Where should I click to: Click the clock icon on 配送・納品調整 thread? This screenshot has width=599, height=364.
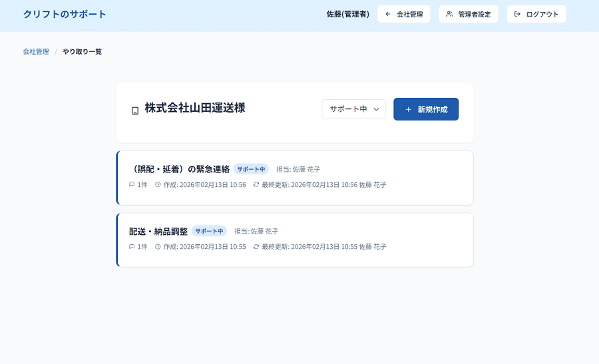point(158,246)
